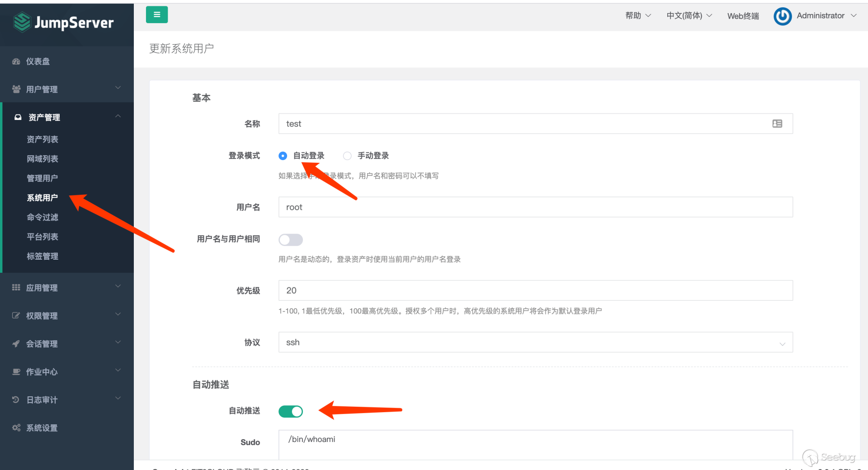This screenshot has width=868, height=470.
Task: Expand the 帮助 dropdown in header
Action: (638, 16)
